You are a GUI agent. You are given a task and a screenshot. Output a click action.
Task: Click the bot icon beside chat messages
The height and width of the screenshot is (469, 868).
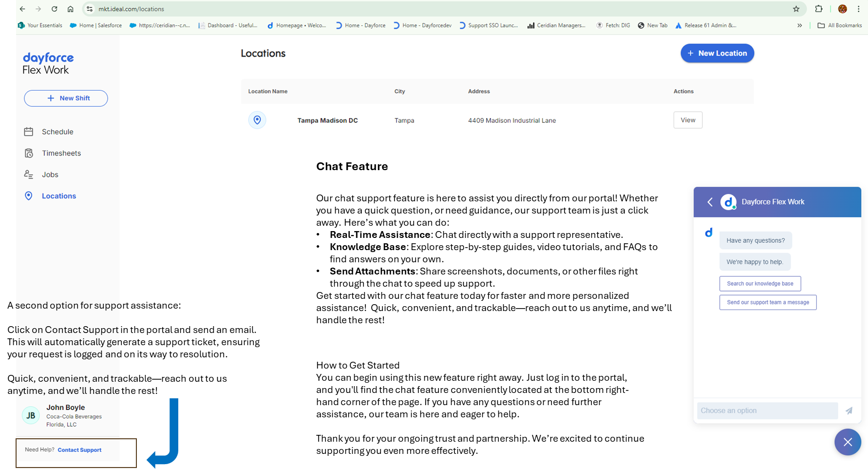(x=709, y=233)
